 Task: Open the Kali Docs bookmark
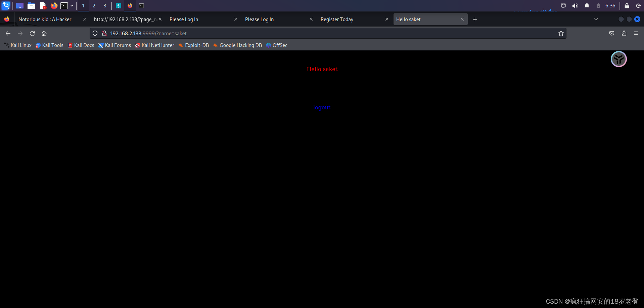tap(81, 45)
